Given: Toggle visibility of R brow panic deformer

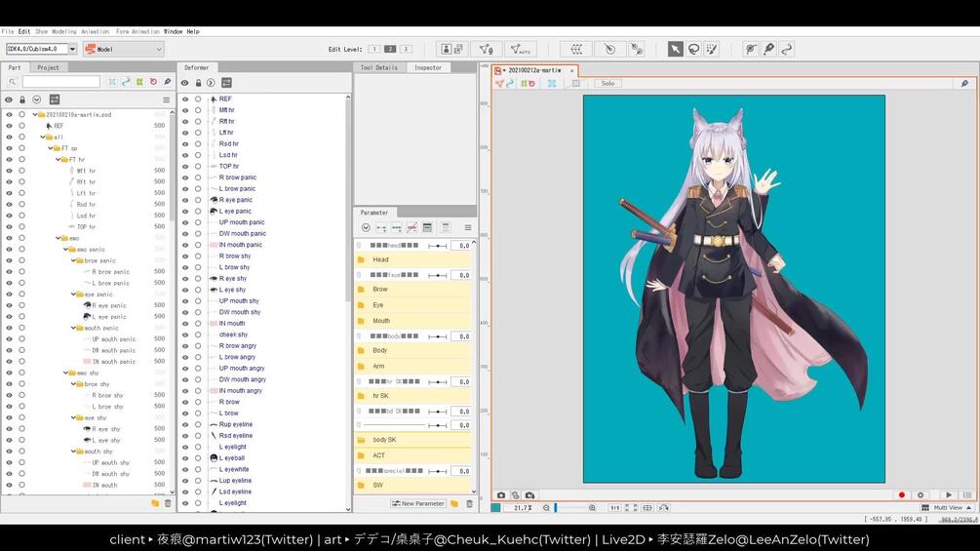Looking at the screenshot, I should pos(185,177).
